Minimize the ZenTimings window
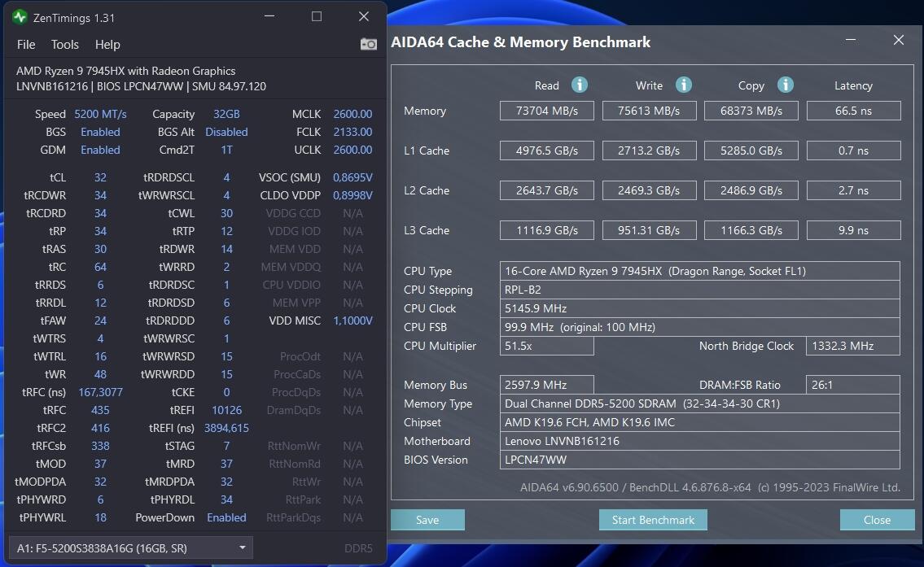The height and width of the screenshot is (567, 924). pyautogui.click(x=269, y=16)
